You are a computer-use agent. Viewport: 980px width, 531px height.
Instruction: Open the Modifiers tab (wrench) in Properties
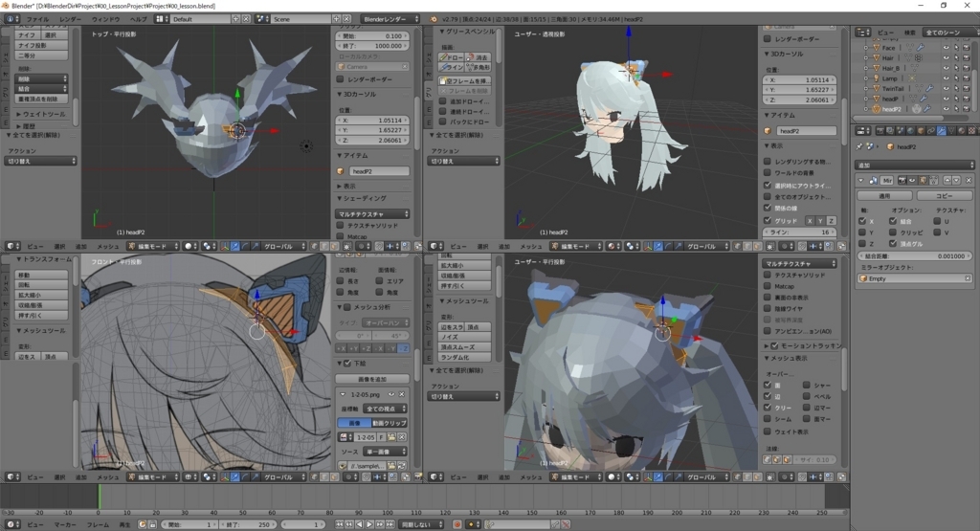(942, 130)
